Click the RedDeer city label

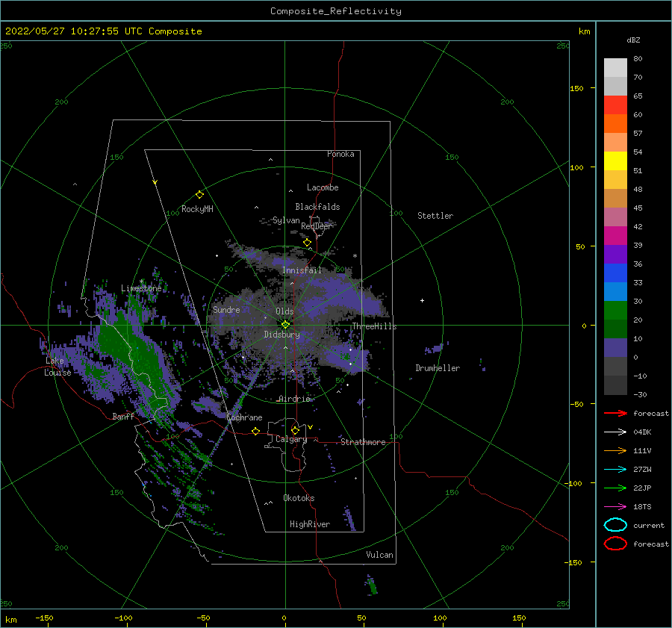pyautogui.click(x=317, y=226)
